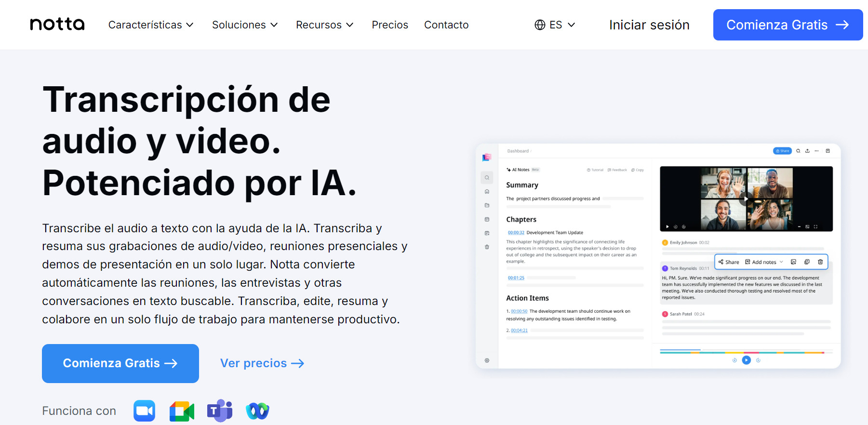Click the forward icon right of the blue play button

click(x=758, y=360)
